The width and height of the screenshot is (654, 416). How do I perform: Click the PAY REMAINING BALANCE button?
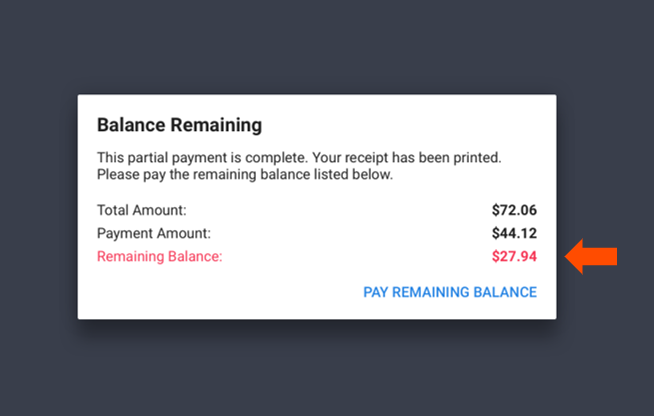coord(450,292)
